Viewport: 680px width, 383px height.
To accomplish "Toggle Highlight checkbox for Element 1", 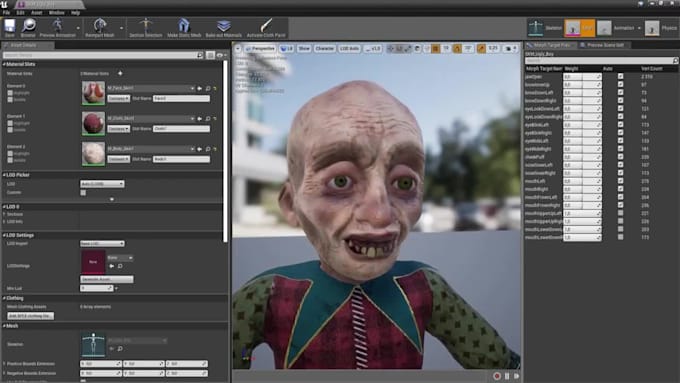I will click(x=10, y=123).
